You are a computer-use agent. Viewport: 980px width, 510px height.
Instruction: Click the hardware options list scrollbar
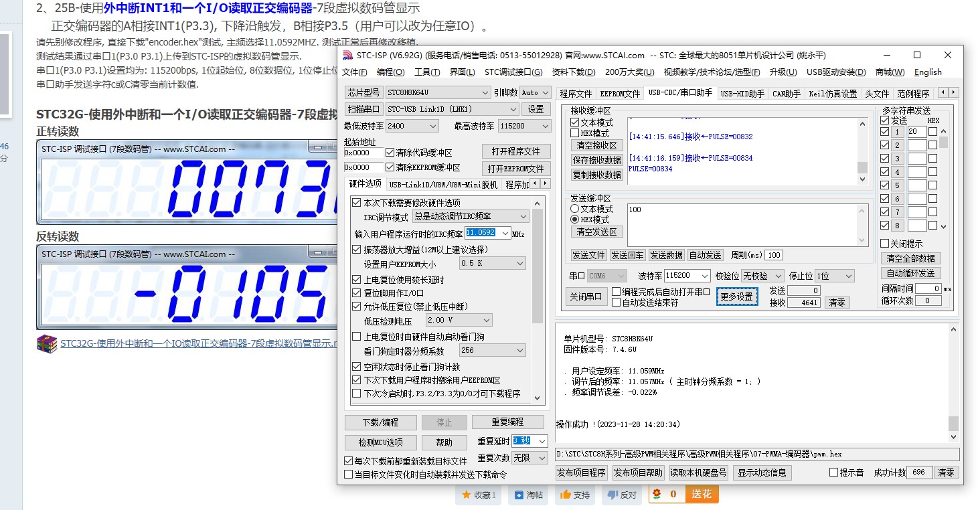pos(538,299)
